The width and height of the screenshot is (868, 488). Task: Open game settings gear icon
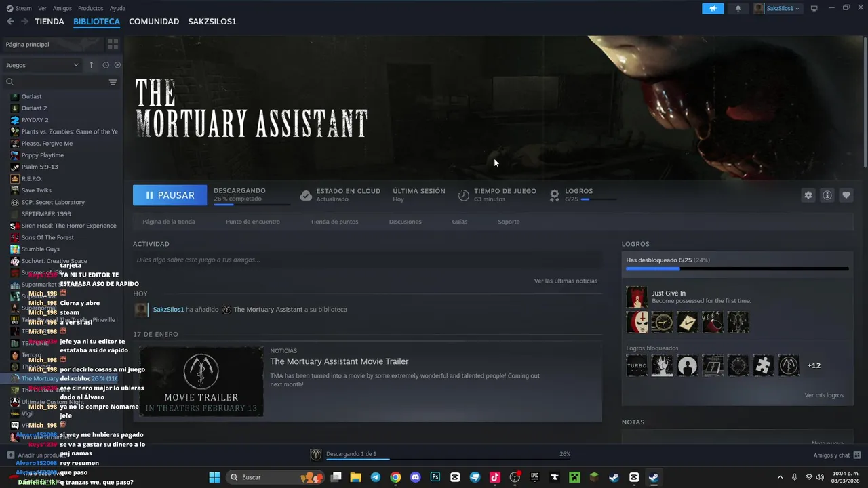(808, 195)
